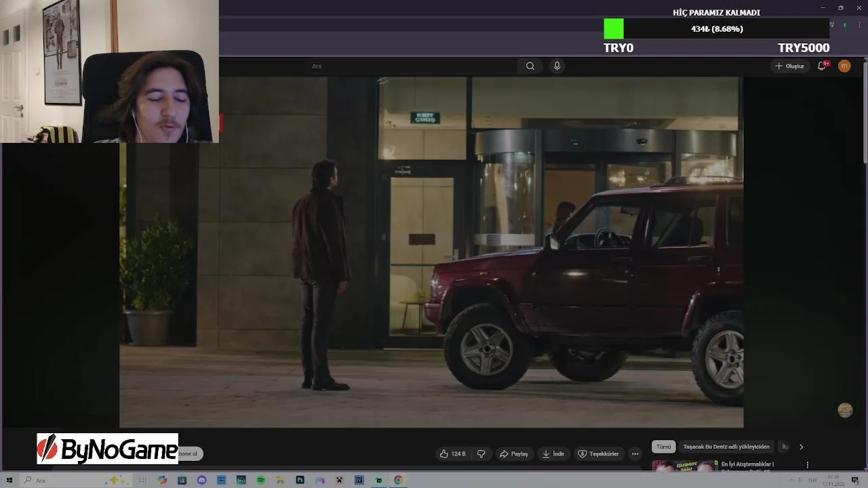The width and height of the screenshot is (868, 488).
Task: Open options menu for En İyi Atıştırmalıklar video
Action: point(807,465)
